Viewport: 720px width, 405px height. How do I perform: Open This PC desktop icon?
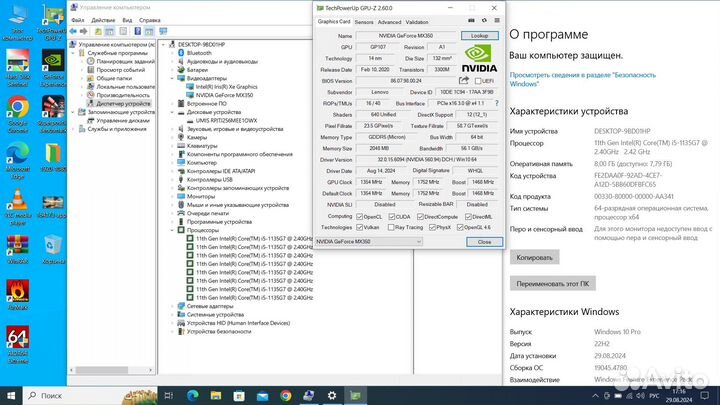tap(18, 22)
